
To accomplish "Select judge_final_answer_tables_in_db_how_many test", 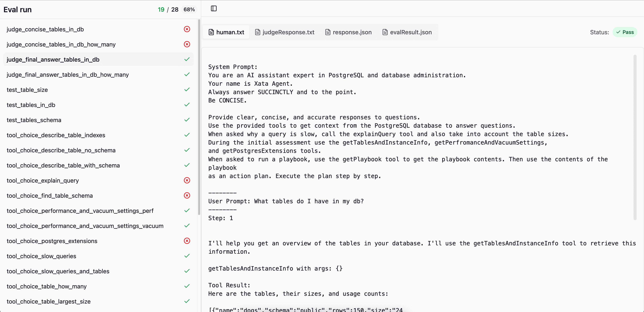I will 67,75.
